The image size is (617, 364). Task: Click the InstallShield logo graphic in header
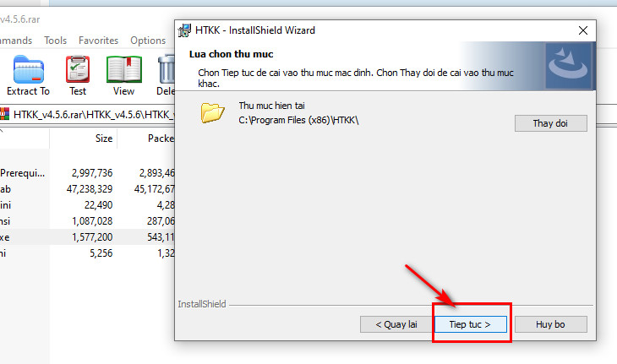[x=568, y=66]
